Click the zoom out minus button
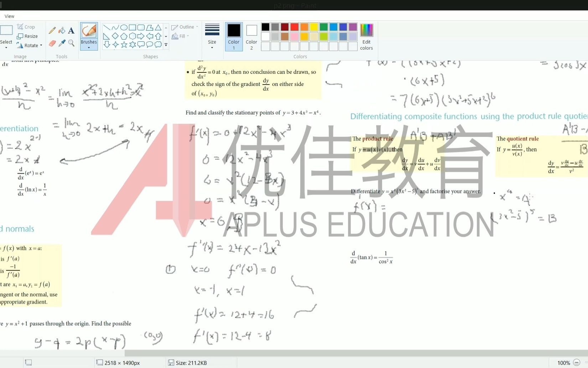588x368 pixels. pyautogui.click(x=577, y=363)
